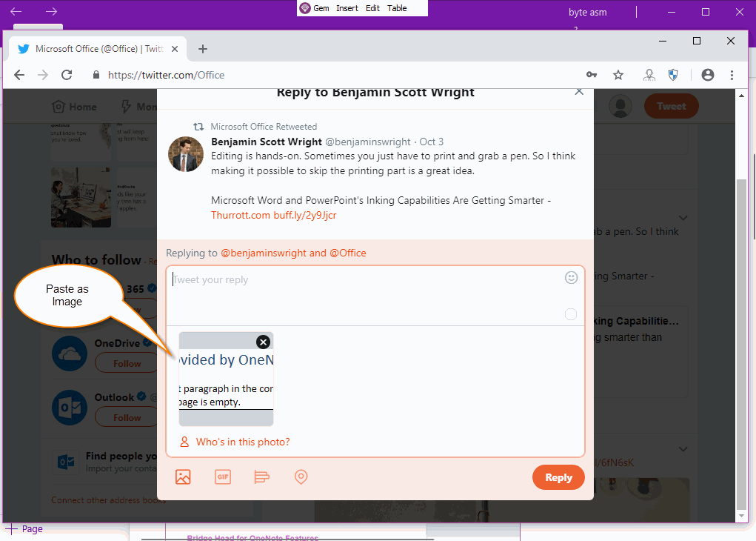Click the OneDrive account name
The image size is (756, 541).
(x=117, y=343)
